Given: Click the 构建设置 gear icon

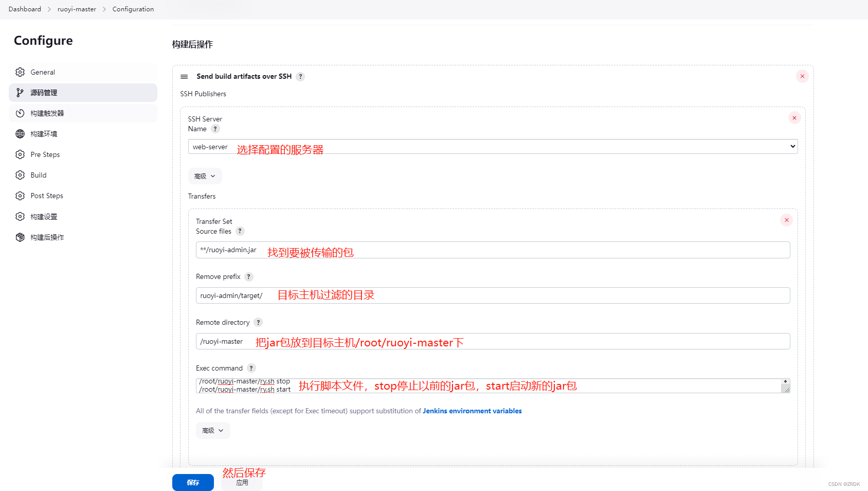Looking at the screenshot, I should [20, 217].
